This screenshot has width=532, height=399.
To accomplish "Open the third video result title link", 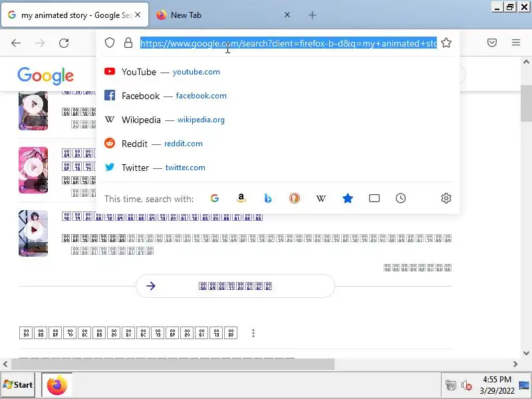I will tap(162, 217).
